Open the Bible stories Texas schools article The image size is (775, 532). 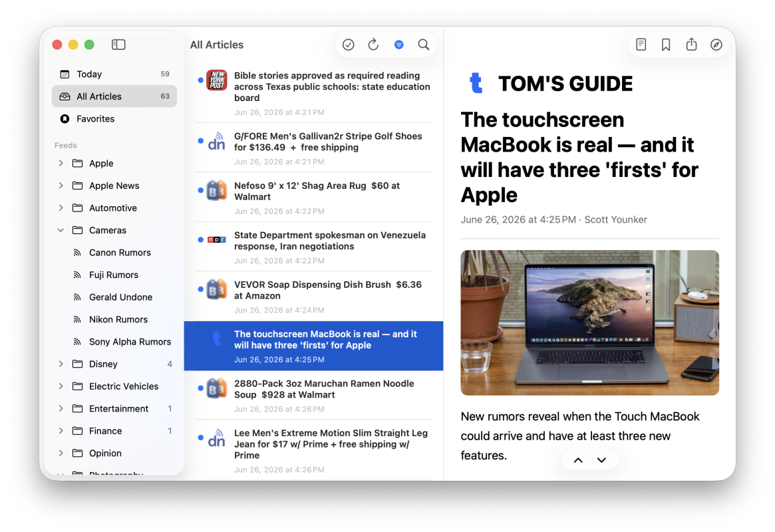click(313, 93)
